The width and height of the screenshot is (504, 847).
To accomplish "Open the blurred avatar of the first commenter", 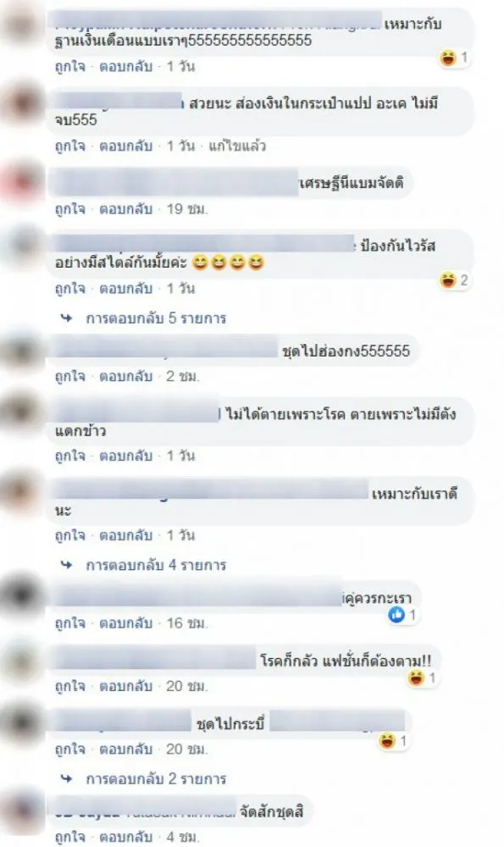I will tap(22, 25).
